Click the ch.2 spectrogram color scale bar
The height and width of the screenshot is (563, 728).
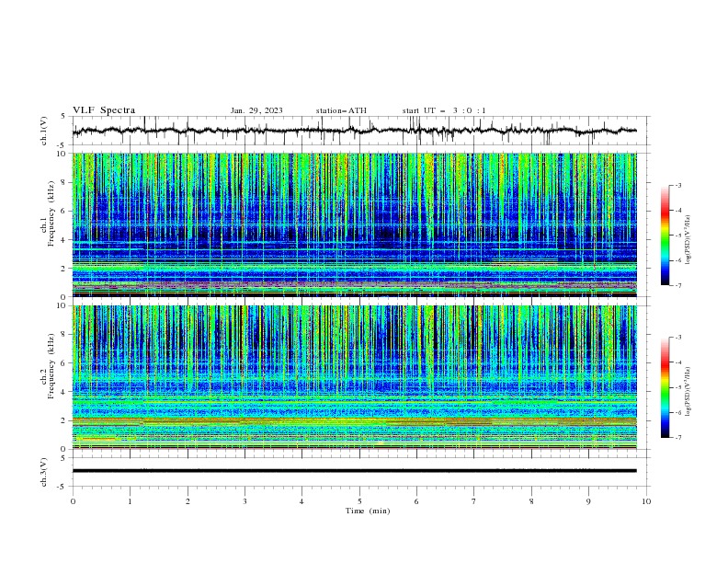[665, 387]
